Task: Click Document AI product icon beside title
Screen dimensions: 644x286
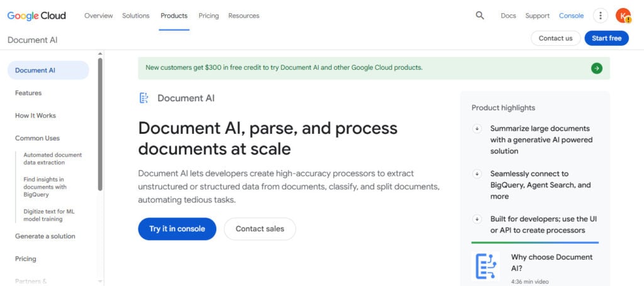Action: 144,98
